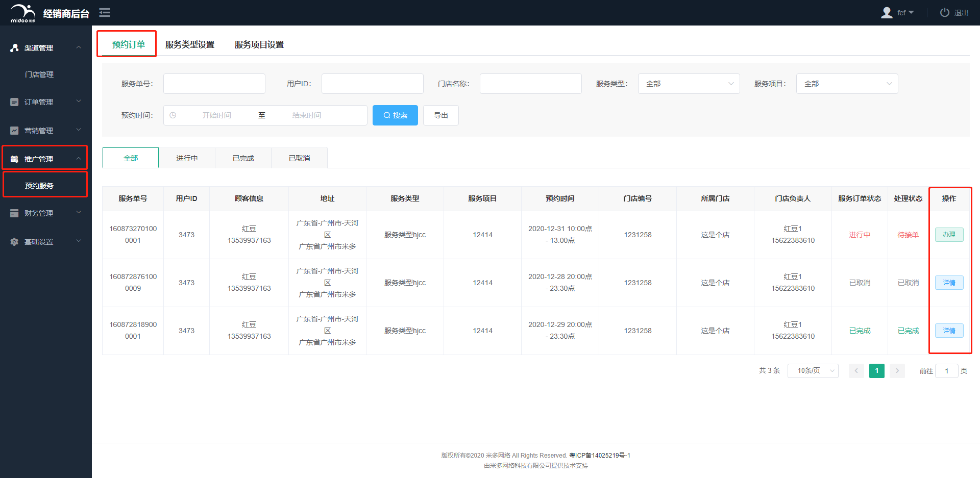980x478 pixels.
Task: Expand the 订单管理 menu chevron
Action: [x=79, y=102]
